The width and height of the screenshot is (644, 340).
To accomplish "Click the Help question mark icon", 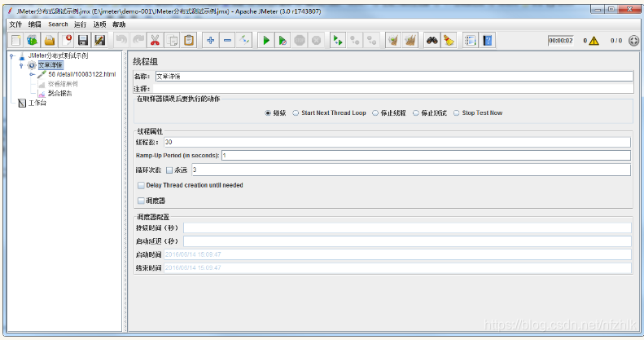I will tap(487, 40).
